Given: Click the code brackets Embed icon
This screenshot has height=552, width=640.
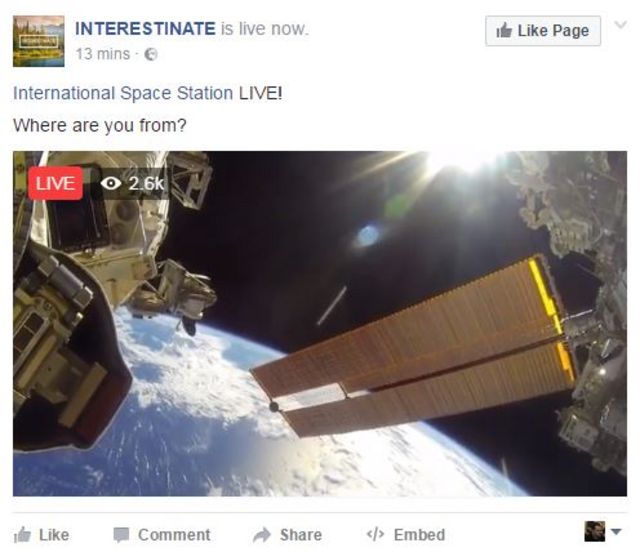Looking at the screenshot, I should click(x=376, y=535).
